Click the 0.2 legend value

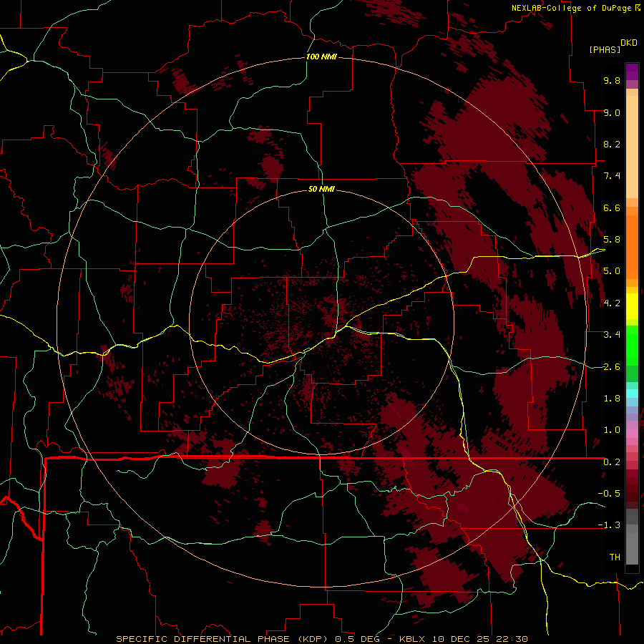[x=612, y=462]
